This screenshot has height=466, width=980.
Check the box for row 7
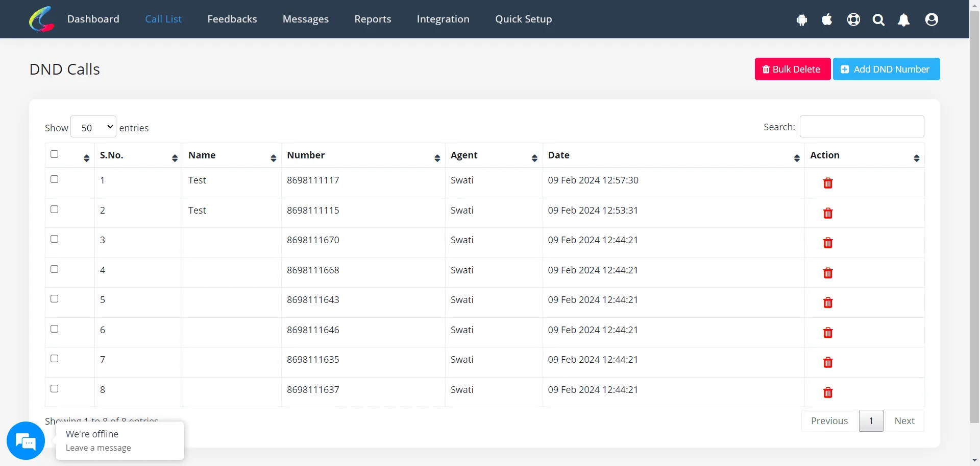pos(55,359)
